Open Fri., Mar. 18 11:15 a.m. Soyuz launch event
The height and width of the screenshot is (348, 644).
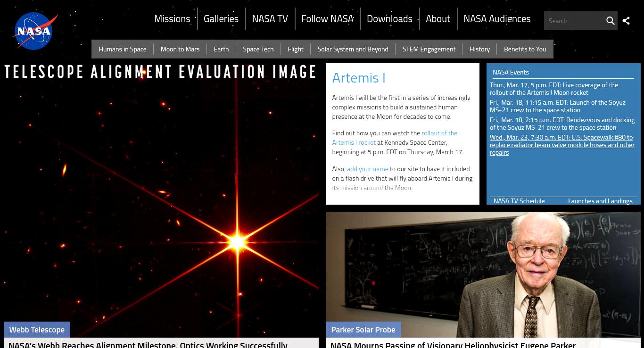(x=558, y=106)
